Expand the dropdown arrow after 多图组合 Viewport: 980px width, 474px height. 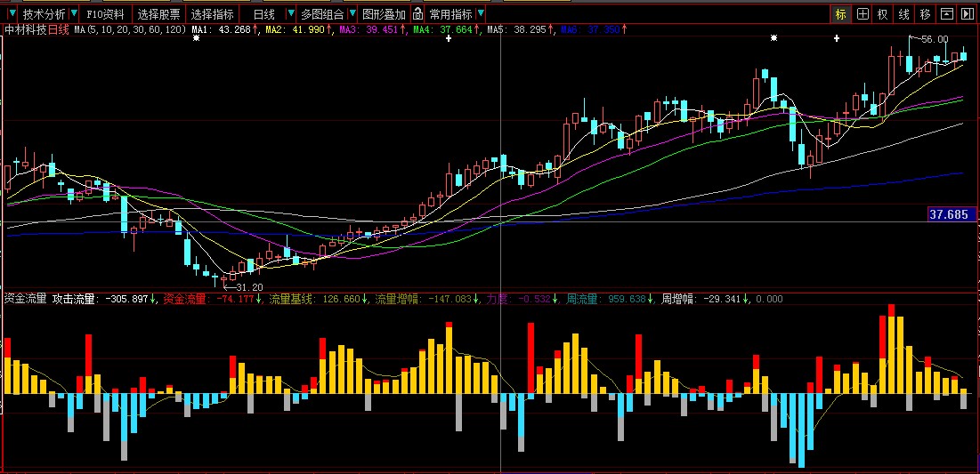pyautogui.click(x=352, y=13)
